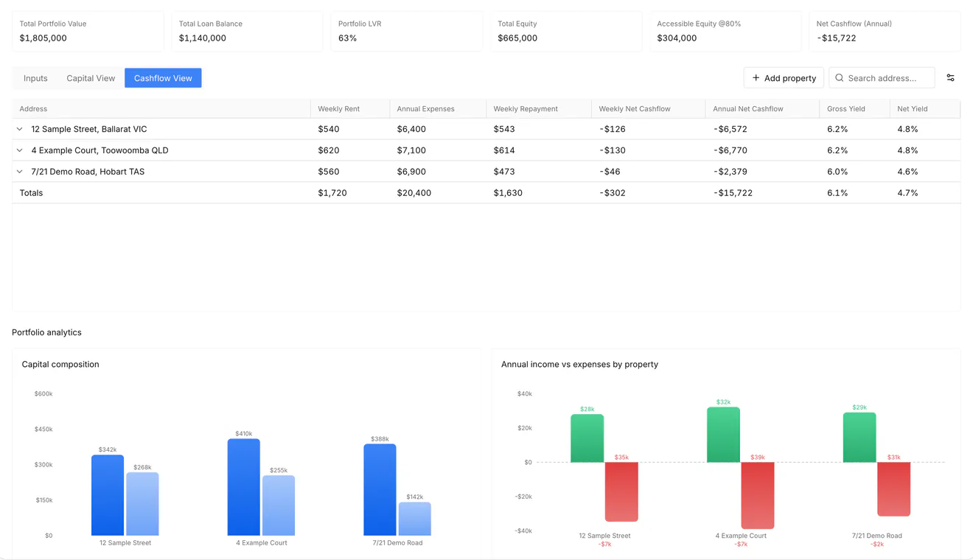
Task: Click the Net Yield column header
Action: (924, 109)
